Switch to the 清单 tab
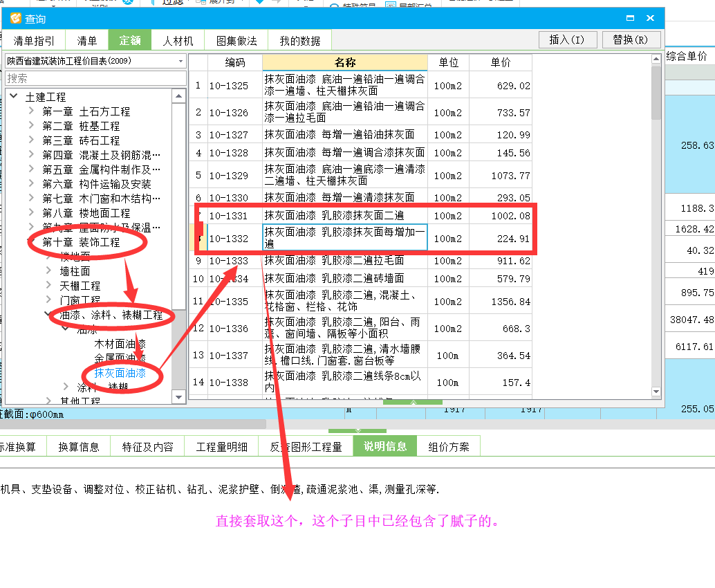Viewport: 715px width, 588px height. click(x=87, y=40)
